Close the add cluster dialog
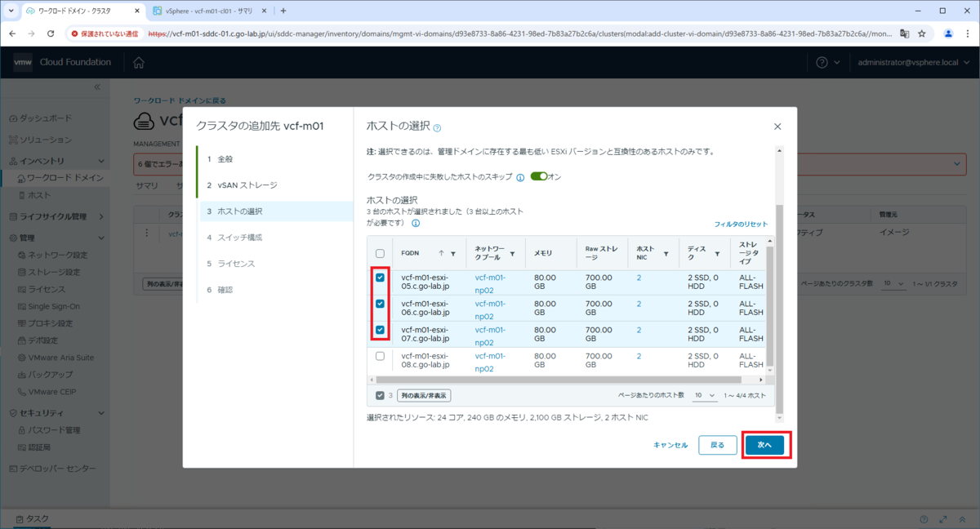This screenshot has width=980, height=529. coord(777,127)
